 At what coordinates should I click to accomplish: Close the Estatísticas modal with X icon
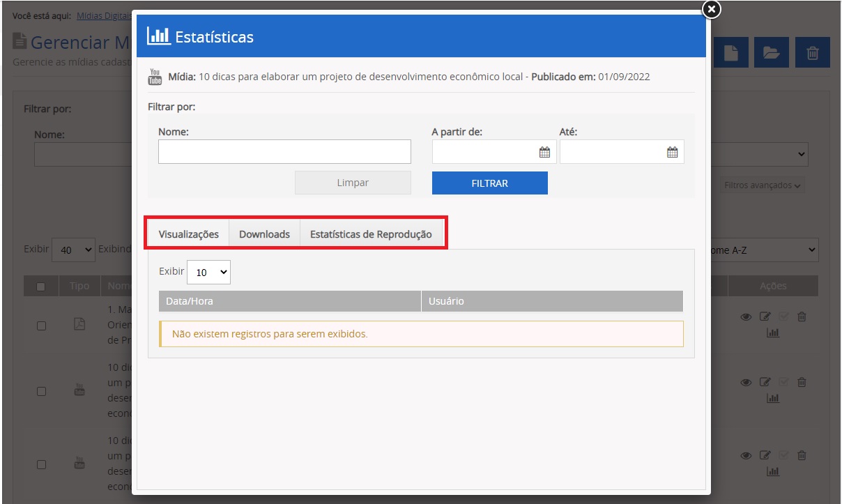tap(711, 9)
